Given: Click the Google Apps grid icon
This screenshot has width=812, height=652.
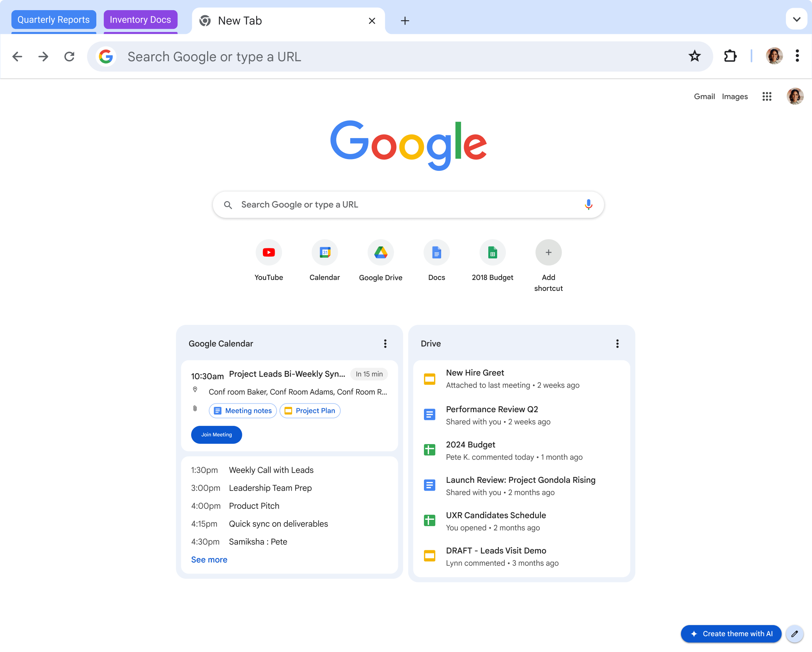Looking at the screenshot, I should click(767, 96).
